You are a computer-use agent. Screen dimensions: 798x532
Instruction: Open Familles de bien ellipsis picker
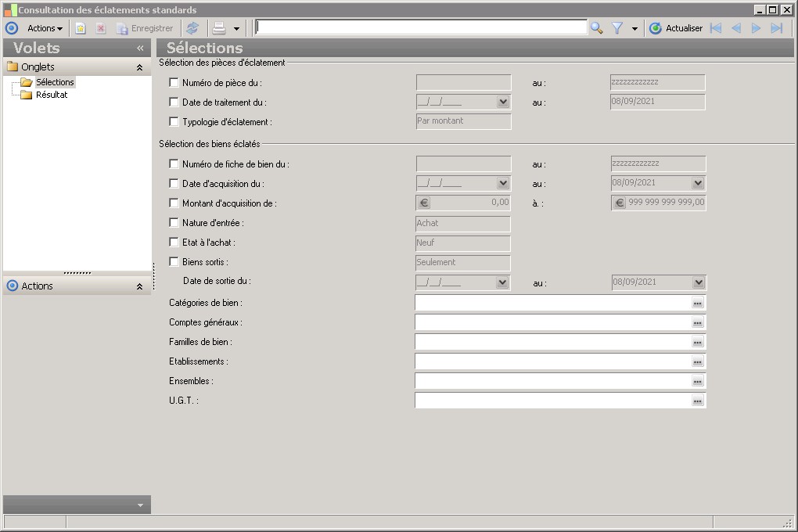[698, 342]
